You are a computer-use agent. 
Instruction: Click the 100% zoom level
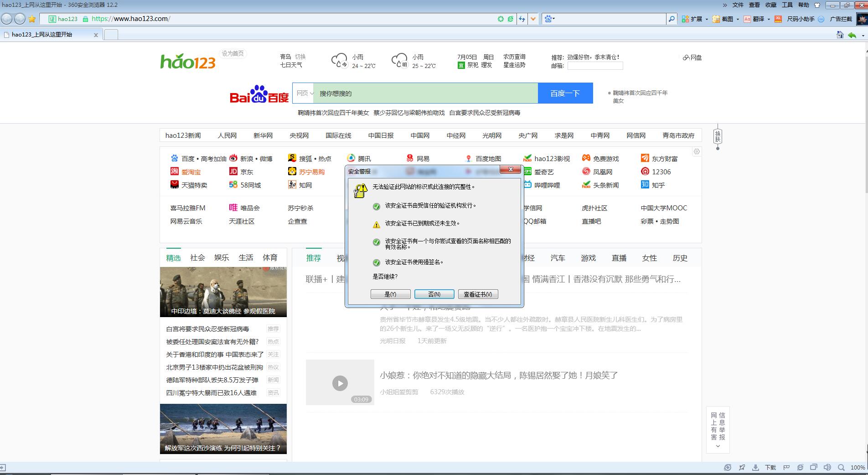[x=858, y=467]
